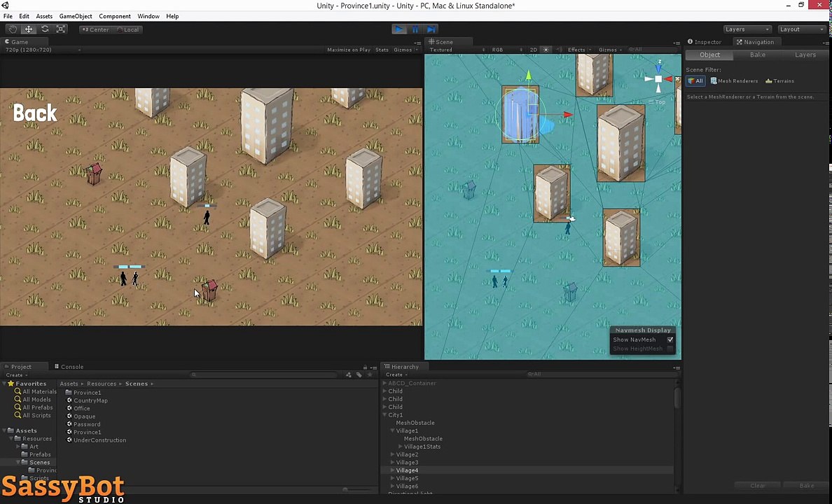Open the Textured draw mode dropdown

457,50
